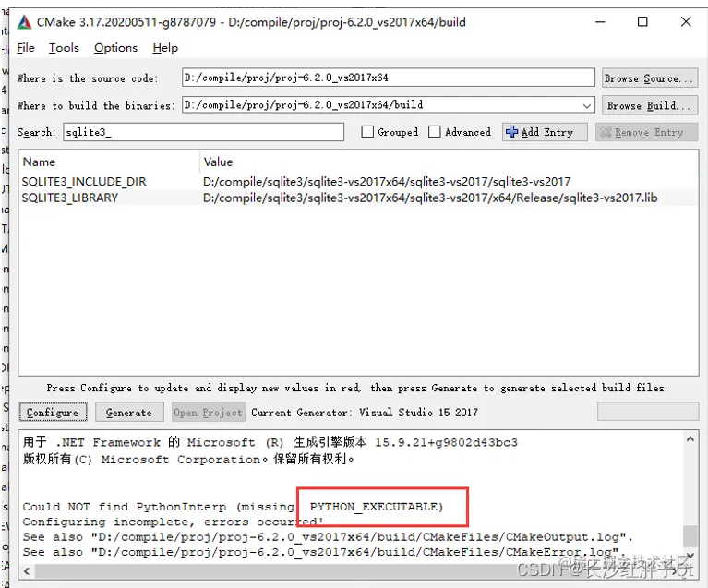The image size is (708, 588).
Task: Click the output log vertical scrollbar thumb
Action: point(690,536)
